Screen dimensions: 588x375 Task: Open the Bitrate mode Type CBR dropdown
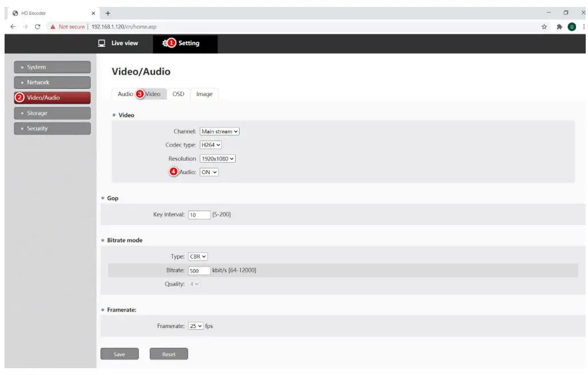tap(198, 256)
